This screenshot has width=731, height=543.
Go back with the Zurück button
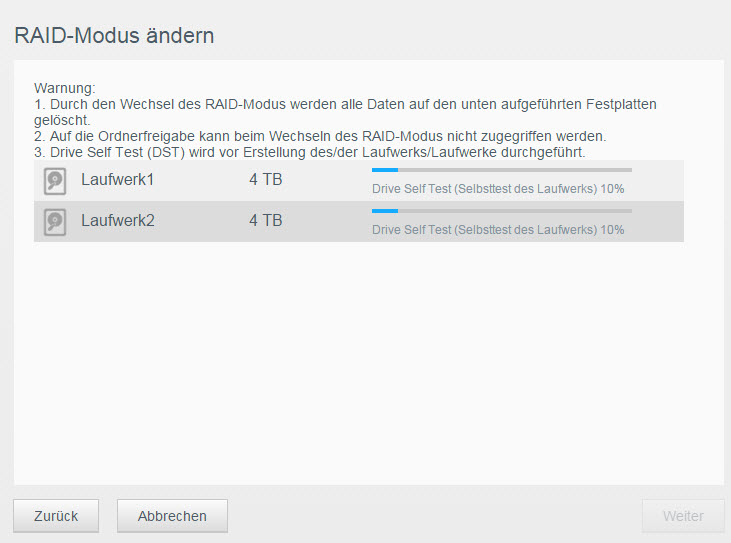point(56,516)
